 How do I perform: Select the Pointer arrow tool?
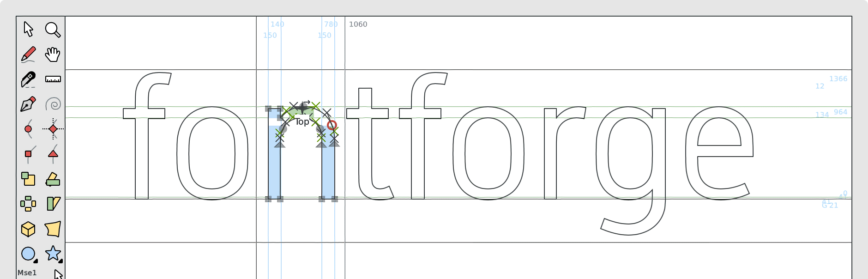(28, 29)
